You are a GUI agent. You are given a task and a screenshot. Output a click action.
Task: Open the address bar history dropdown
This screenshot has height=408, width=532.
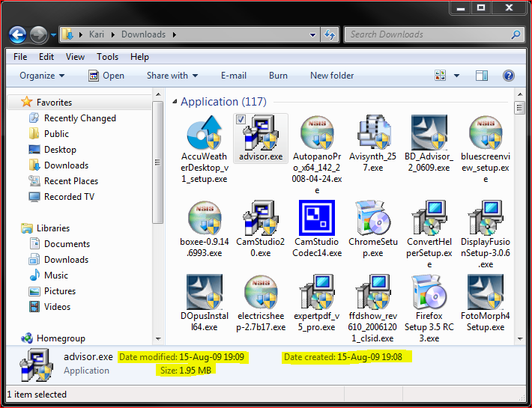pos(312,34)
